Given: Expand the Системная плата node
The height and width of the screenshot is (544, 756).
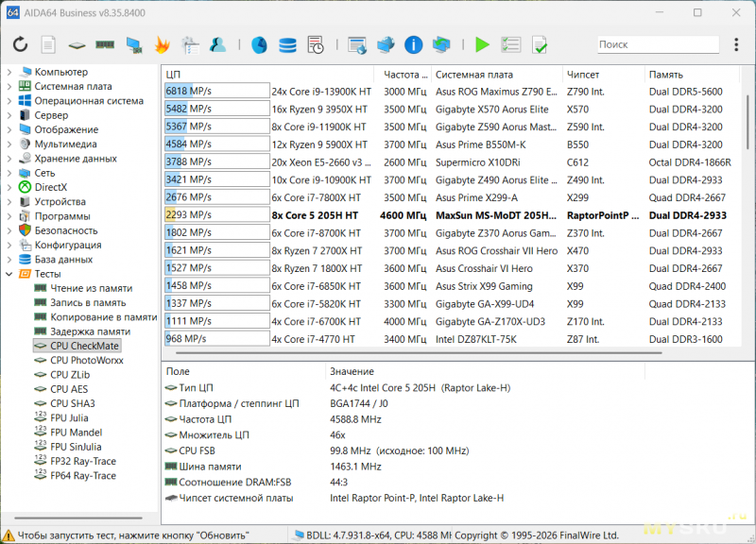Looking at the screenshot, I should (9, 86).
